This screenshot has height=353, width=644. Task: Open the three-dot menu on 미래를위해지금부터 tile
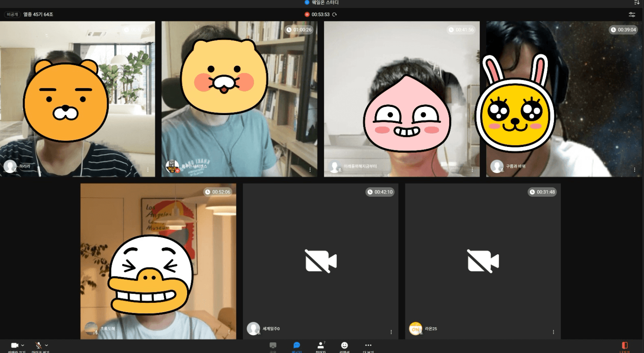pyautogui.click(x=472, y=170)
